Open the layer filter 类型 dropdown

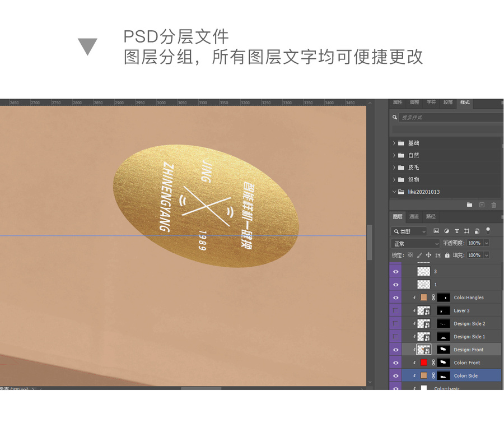coord(409,231)
